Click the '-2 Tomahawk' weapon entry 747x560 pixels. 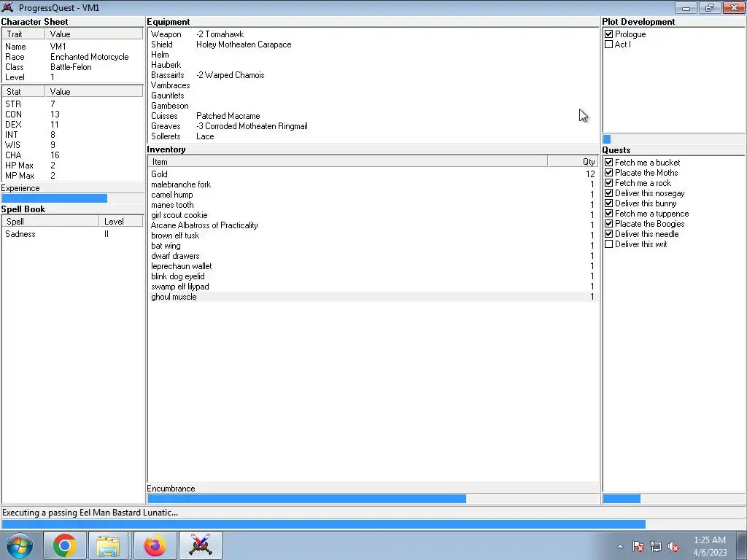tap(220, 34)
